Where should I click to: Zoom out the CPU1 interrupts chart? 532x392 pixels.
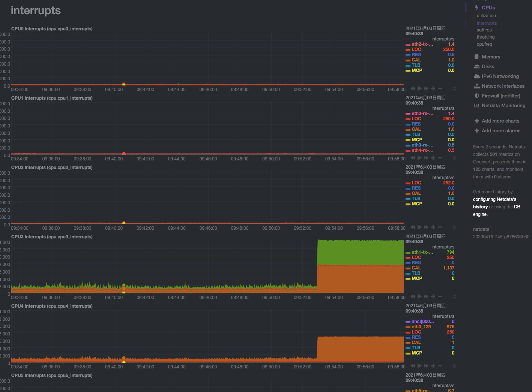[x=440, y=158]
